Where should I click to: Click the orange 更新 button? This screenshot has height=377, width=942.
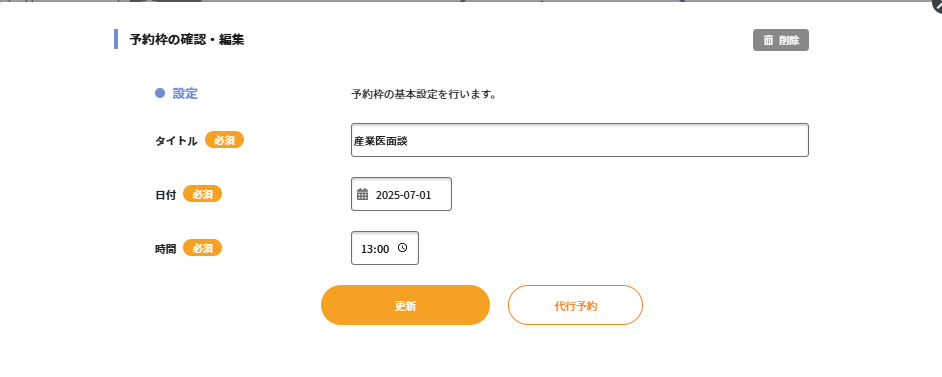coord(406,305)
